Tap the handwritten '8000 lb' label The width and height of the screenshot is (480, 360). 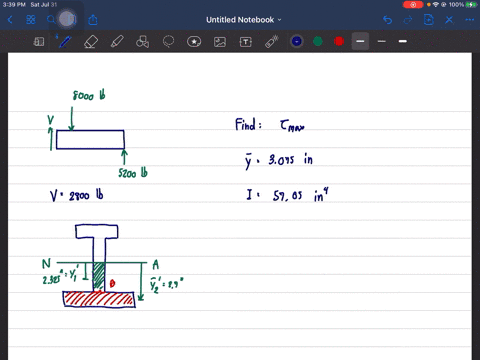pyautogui.click(x=89, y=95)
